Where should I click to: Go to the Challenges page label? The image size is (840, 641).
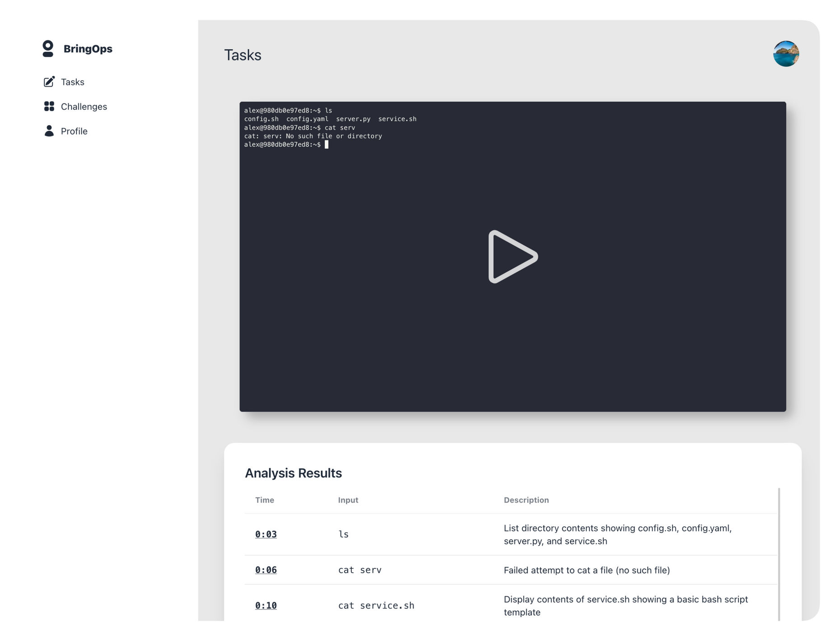(x=84, y=107)
